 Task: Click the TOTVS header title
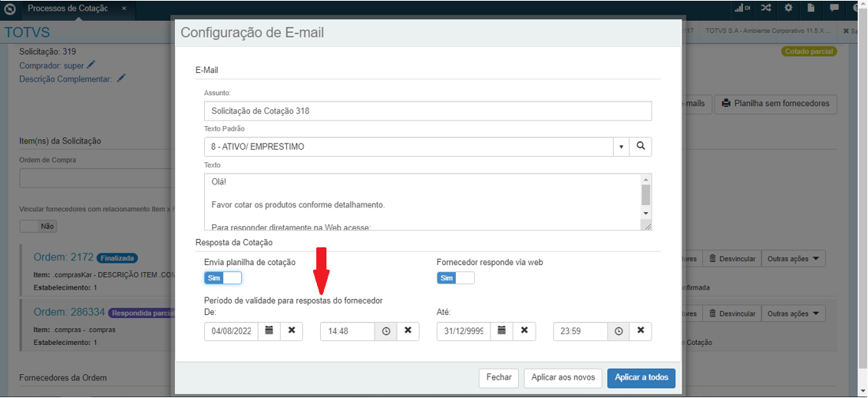[x=27, y=32]
